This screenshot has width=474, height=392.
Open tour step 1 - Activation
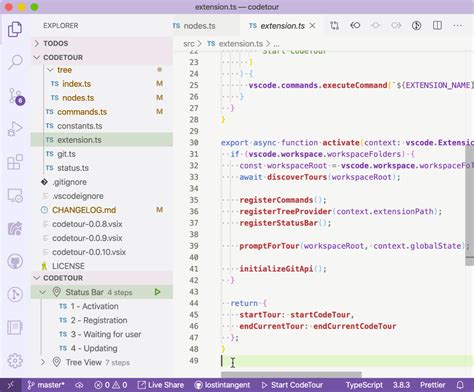(x=94, y=306)
